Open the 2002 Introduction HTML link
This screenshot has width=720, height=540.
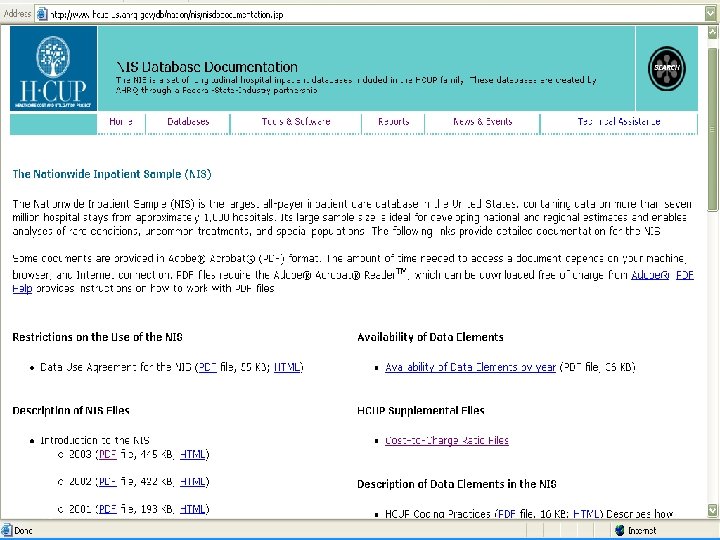tap(192, 481)
